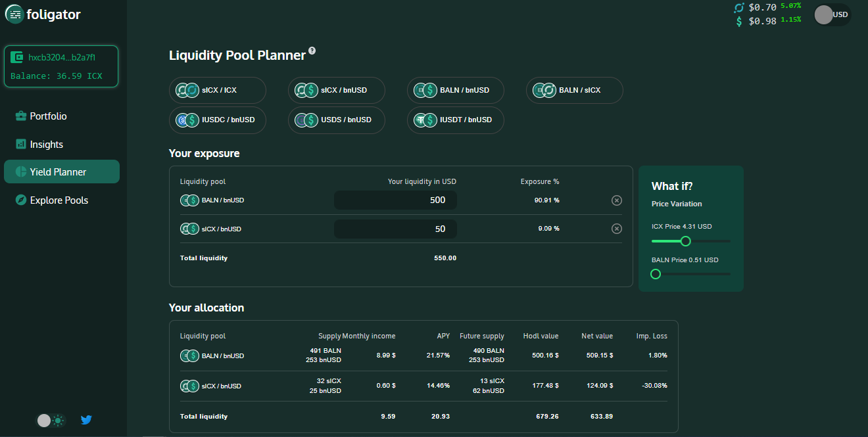Click the foligator logo icon

tap(14, 14)
